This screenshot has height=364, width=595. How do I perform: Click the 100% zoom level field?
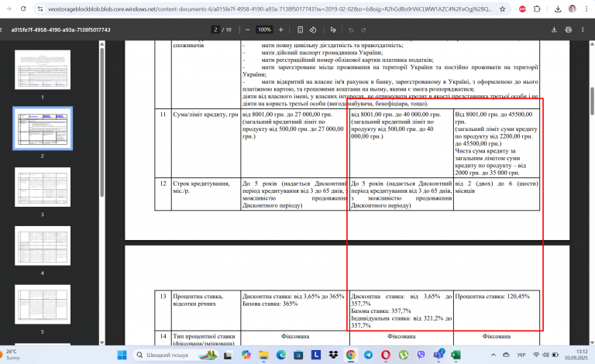point(264,29)
